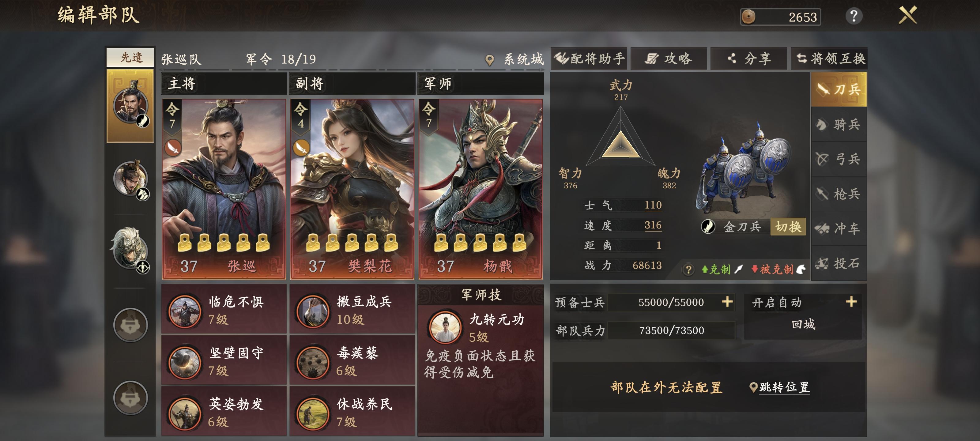Open the 攻略 strategy guide
This screenshot has height=441, width=980.
tap(669, 58)
